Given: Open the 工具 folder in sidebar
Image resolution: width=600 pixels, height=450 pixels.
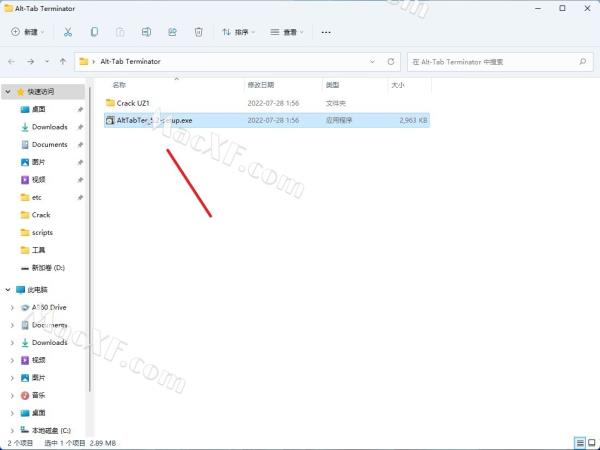Looking at the screenshot, I should (38, 250).
